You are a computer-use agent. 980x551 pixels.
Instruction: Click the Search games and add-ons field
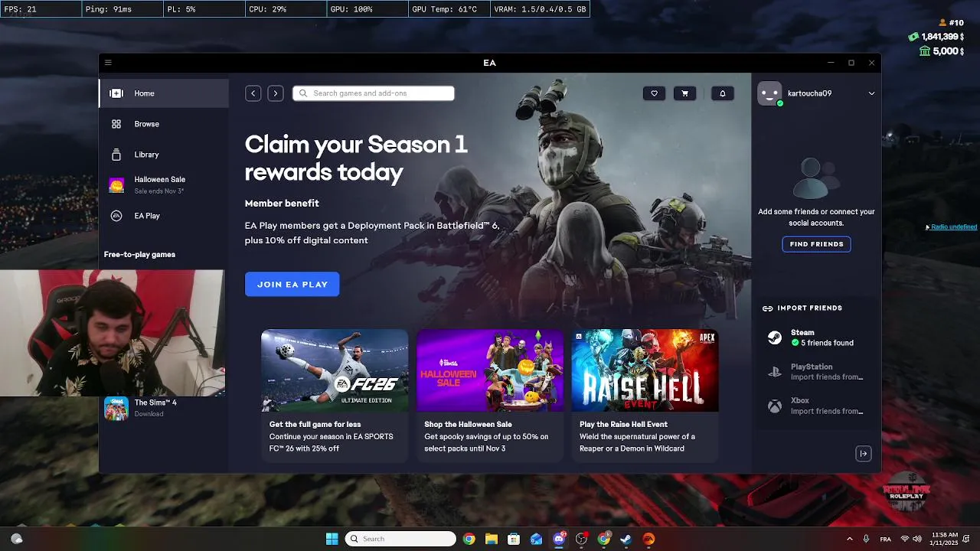pyautogui.click(x=374, y=93)
